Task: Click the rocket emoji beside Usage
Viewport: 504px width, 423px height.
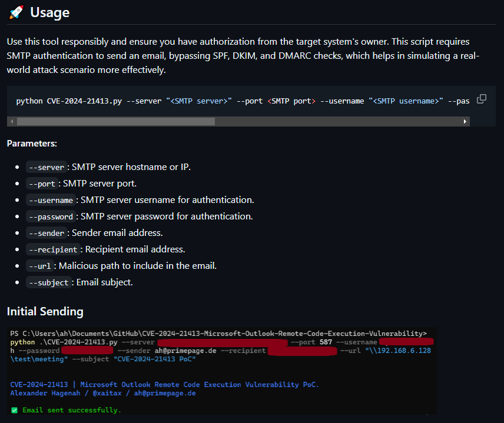Action: pyautogui.click(x=16, y=12)
